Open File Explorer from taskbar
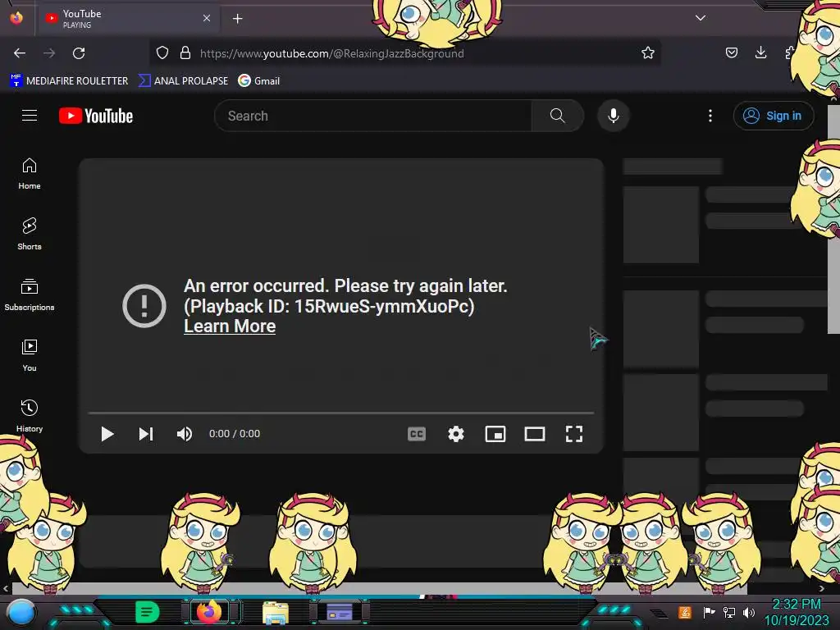Viewport: 840px width, 630px height. pyautogui.click(x=276, y=612)
